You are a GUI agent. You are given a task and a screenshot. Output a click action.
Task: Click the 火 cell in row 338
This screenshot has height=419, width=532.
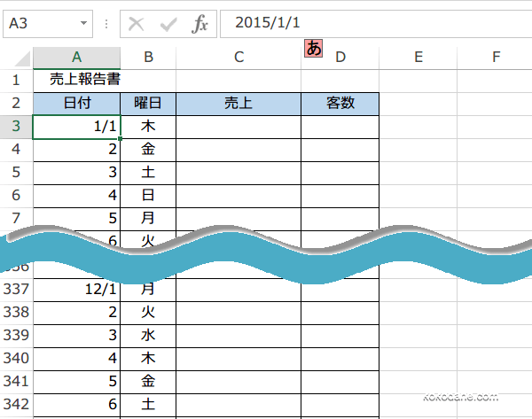coord(148,313)
